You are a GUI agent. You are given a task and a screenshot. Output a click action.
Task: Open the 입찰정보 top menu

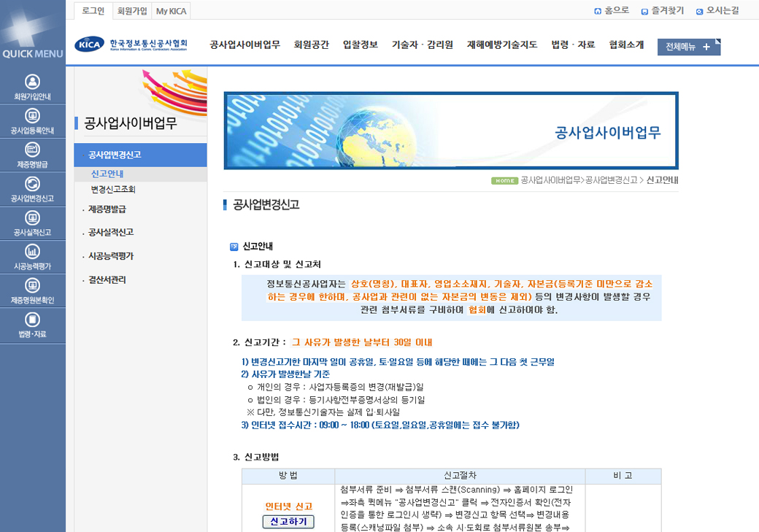click(361, 45)
